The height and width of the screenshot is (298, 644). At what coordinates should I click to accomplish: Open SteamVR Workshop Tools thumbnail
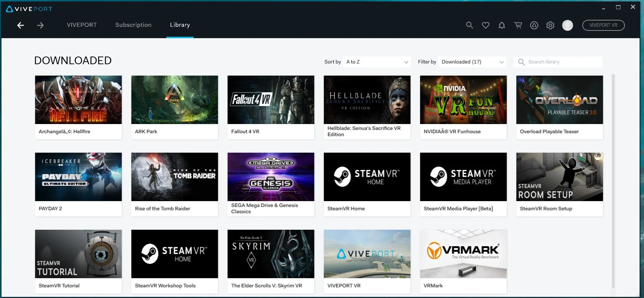tap(175, 254)
